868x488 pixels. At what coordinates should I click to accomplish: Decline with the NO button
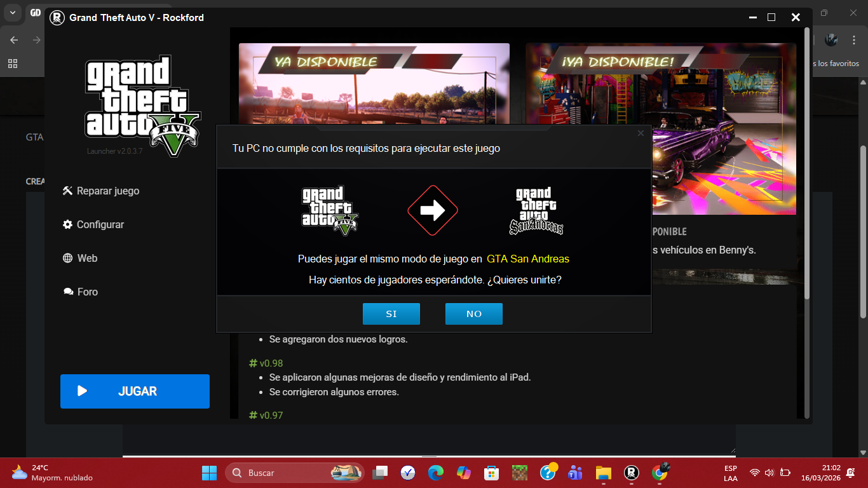click(x=473, y=314)
